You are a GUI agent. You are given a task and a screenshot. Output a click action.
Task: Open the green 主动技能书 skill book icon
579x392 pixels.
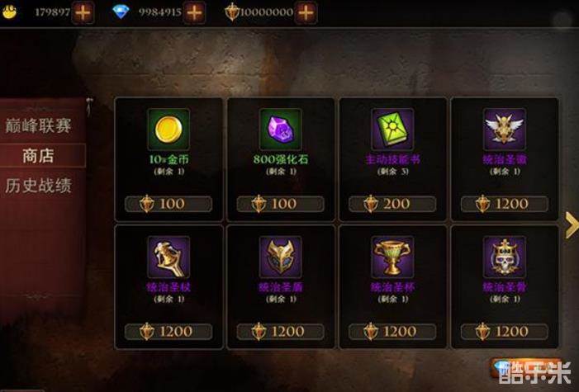pyautogui.click(x=392, y=129)
